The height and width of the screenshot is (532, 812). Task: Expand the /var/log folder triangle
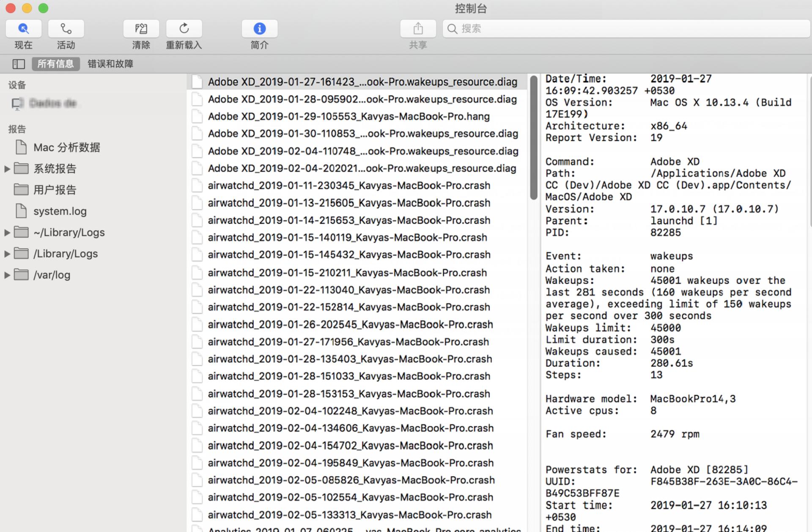coord(7,275)
